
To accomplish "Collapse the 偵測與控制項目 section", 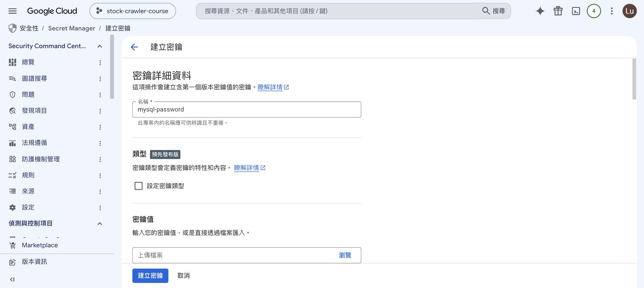I will pyautogui.click(x=99, y=223).
